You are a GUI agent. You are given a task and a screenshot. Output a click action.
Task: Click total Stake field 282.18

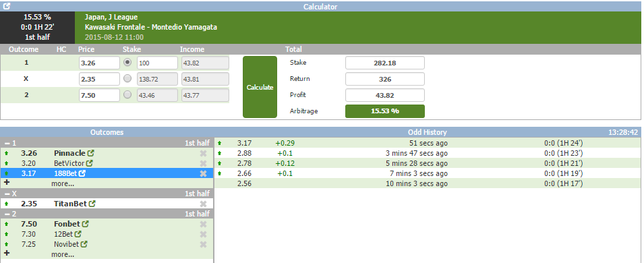385,63
